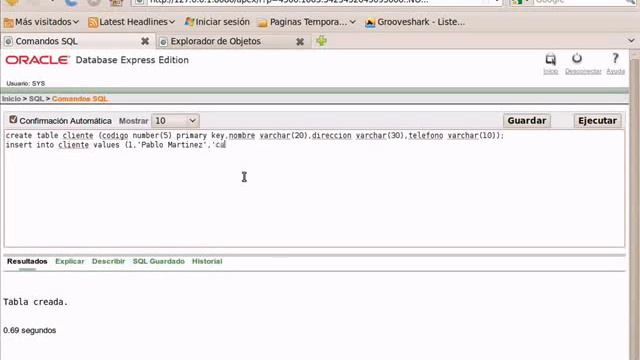This screenshot has height=360, width=640.
Task: Click the page vertical scrollbar
Action: pyautogui.click(x=634, y=204)
